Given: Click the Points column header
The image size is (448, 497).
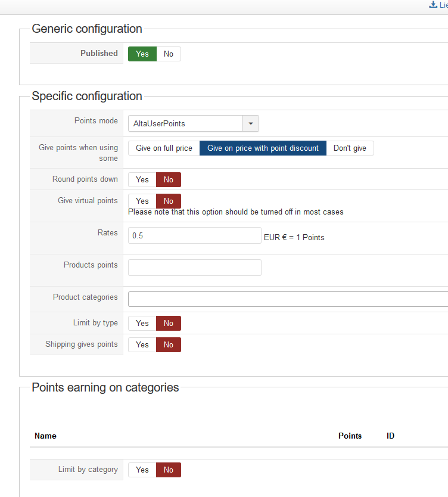Looking at the screenshot, I should pos(350,436).
